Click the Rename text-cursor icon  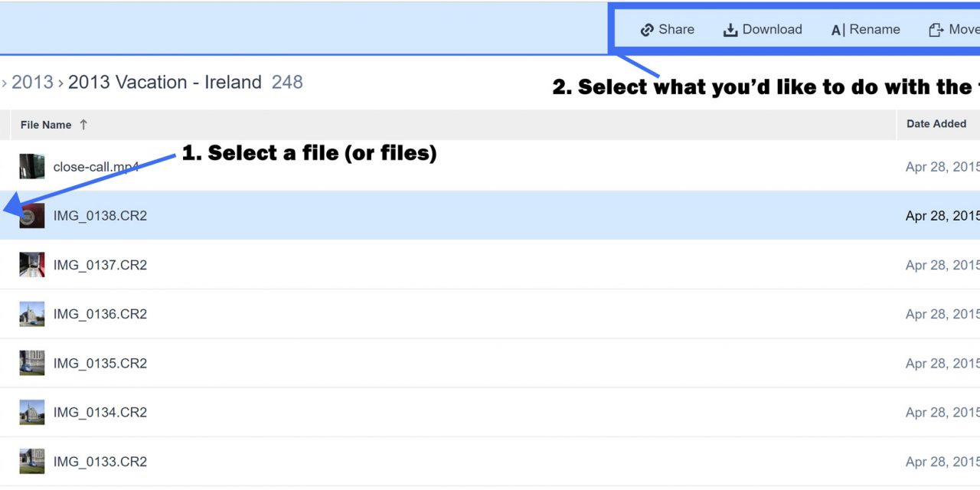838,31
